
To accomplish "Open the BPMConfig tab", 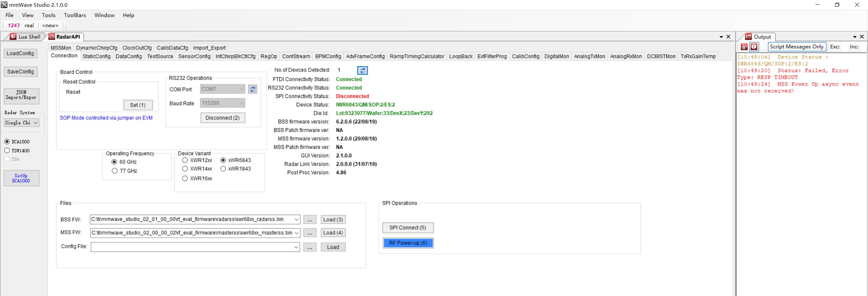I will (328, 56).
